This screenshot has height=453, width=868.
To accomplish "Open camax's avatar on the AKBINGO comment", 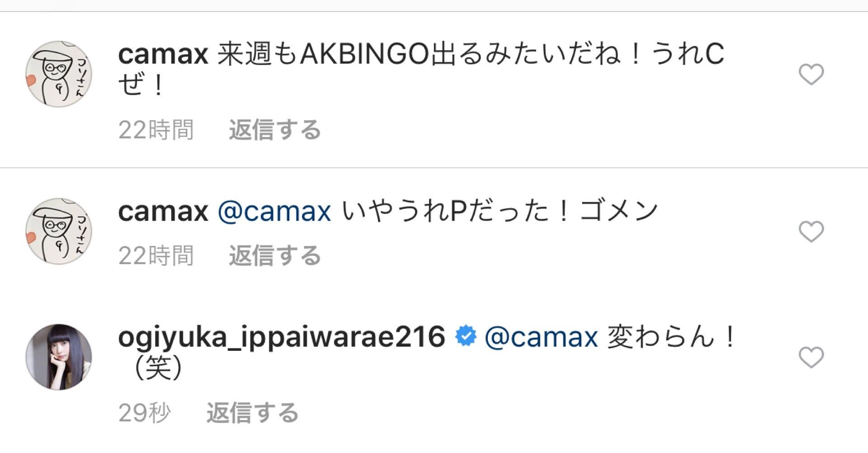I will 59,74.
